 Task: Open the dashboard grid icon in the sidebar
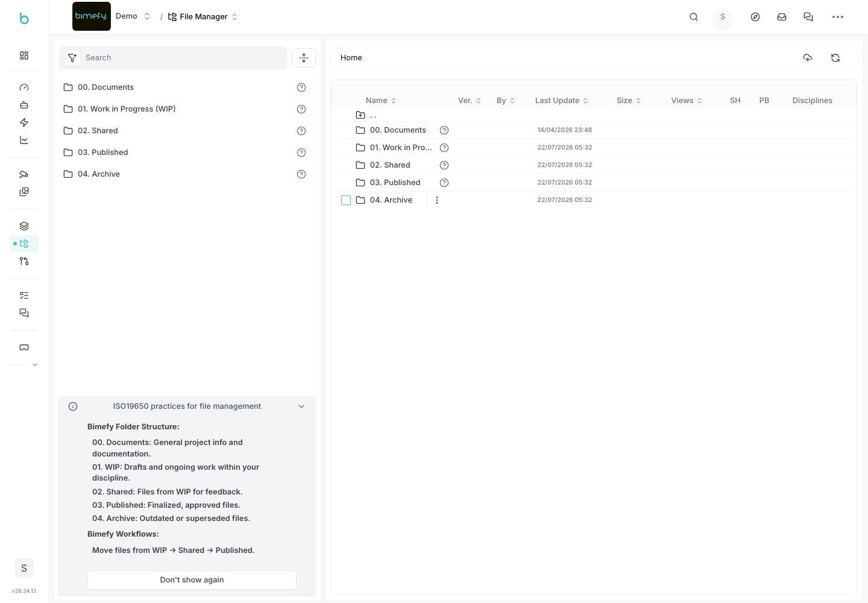(x=24, y=55)
